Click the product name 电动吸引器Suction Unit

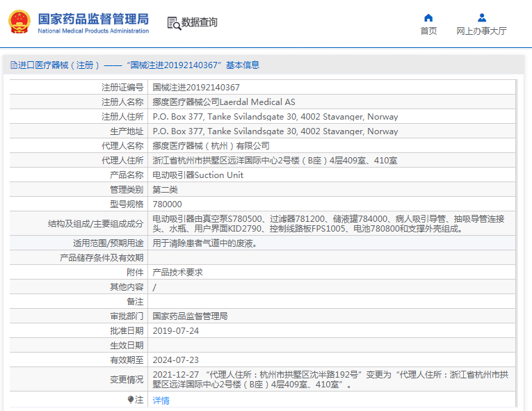click(x=198, y=175)
